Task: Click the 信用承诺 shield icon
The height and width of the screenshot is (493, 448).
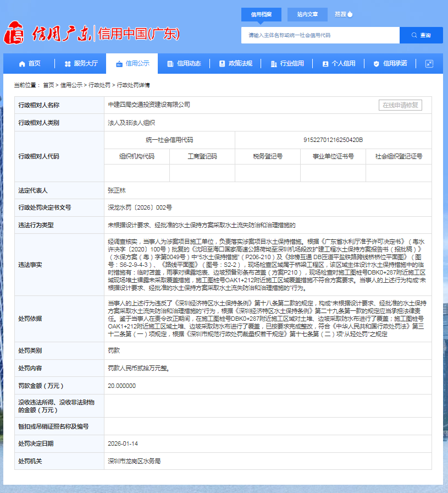Action: coord(377,64)
